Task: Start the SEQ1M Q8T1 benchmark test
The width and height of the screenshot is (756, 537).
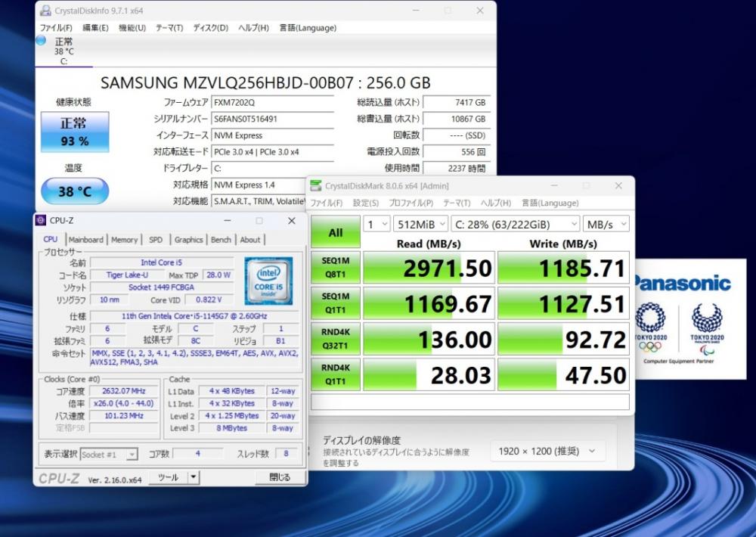Action: [335, 268]
